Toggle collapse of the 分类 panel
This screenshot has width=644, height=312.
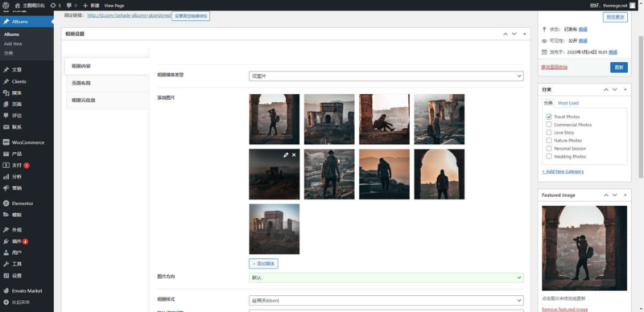625,89
